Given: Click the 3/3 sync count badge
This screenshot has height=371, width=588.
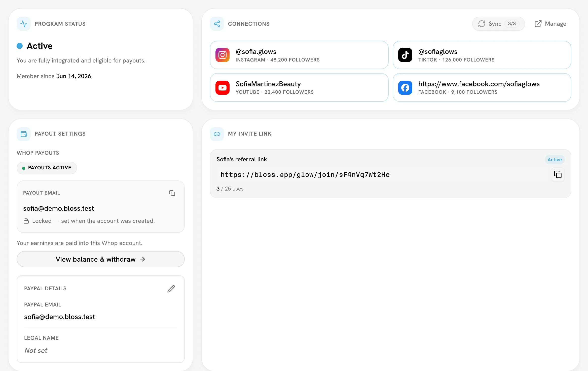Looking at the screenshot, I should 512,24.
